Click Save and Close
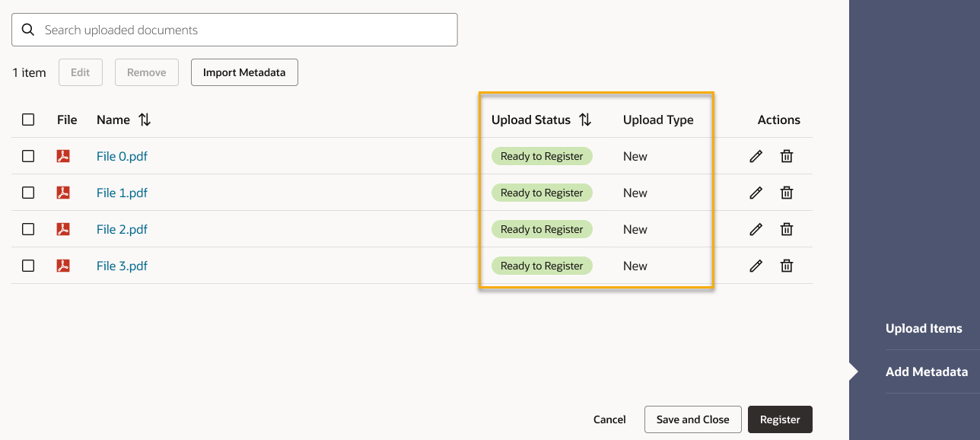Screen dimensions: 980x440 point(692,419)
